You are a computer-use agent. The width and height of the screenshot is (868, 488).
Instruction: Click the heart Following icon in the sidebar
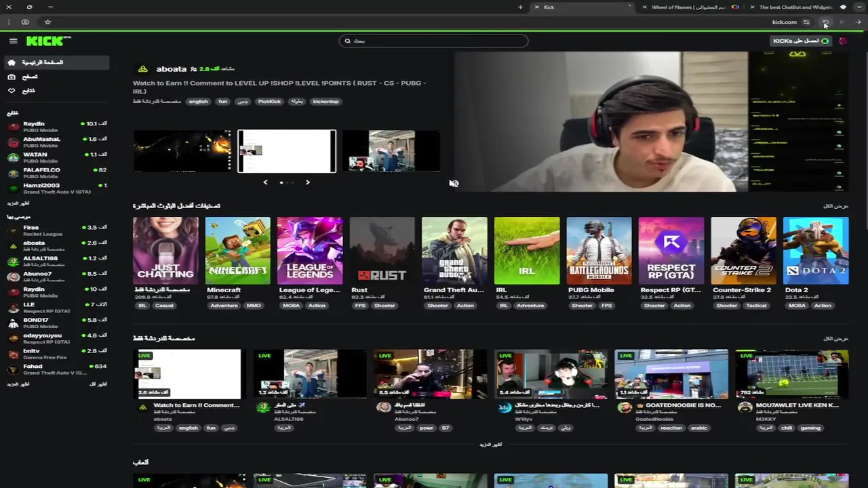[12, 91]
